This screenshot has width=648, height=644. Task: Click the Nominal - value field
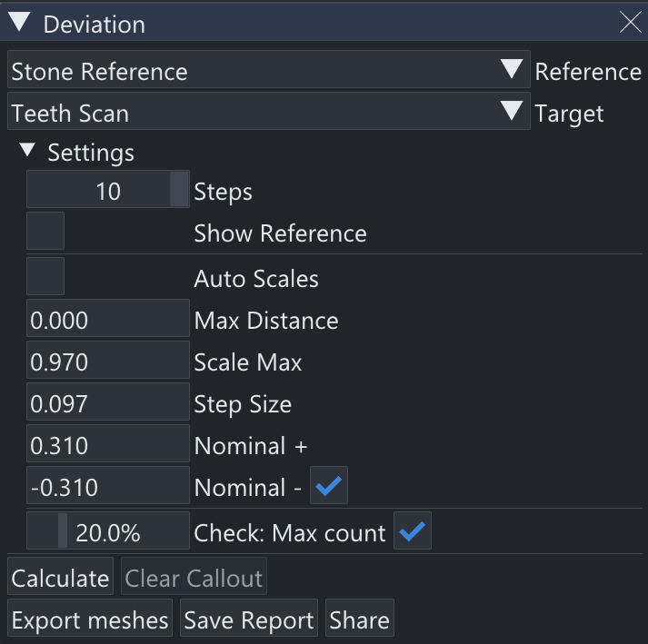point(108,488)
